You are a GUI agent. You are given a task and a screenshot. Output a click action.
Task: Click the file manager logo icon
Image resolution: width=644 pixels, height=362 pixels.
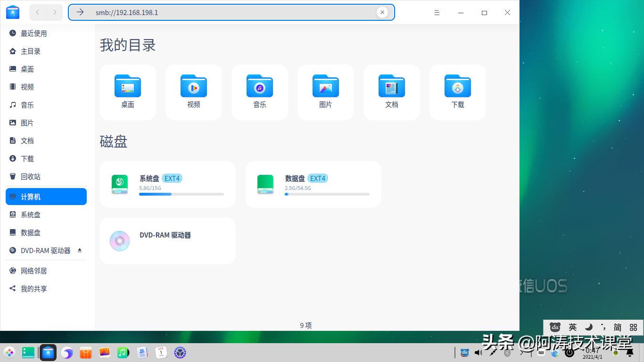pyautogui.click(x=13, y=12)
